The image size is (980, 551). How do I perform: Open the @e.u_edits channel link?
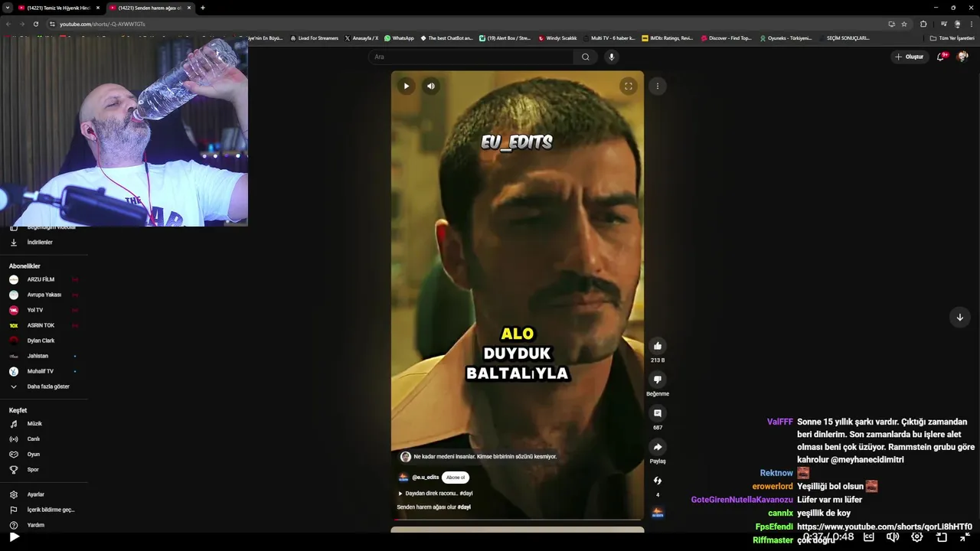426,478
